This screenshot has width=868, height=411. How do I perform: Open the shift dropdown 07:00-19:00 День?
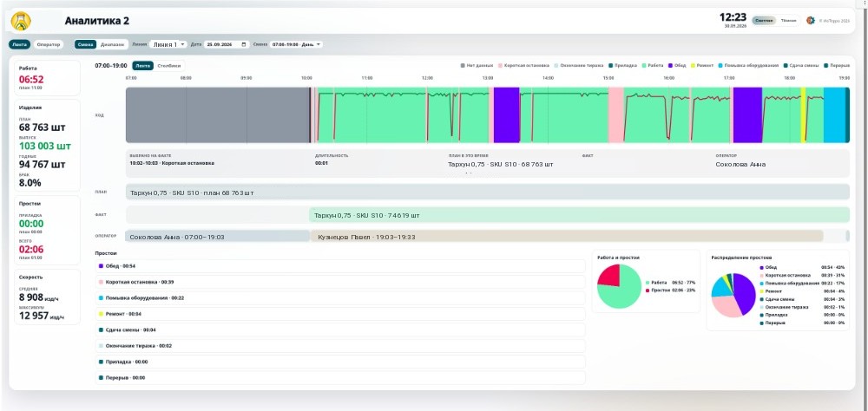(x=296, y=44)
